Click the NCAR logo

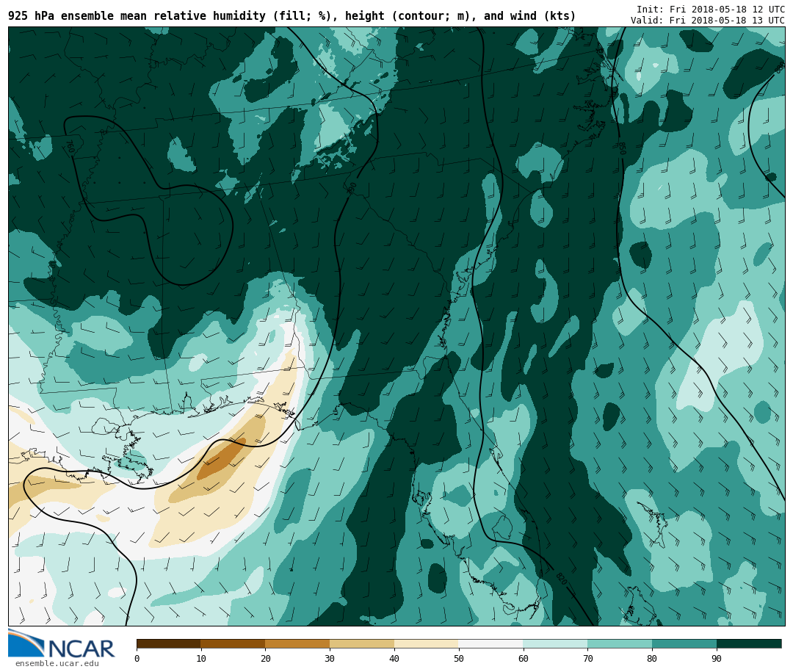[62, 644]
